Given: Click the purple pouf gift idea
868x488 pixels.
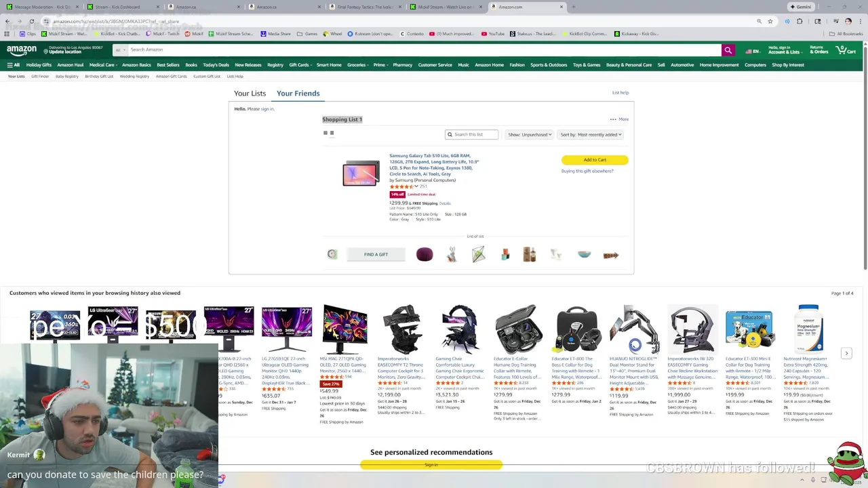Looking at the screenshot, I should click(x=425, y=255).
